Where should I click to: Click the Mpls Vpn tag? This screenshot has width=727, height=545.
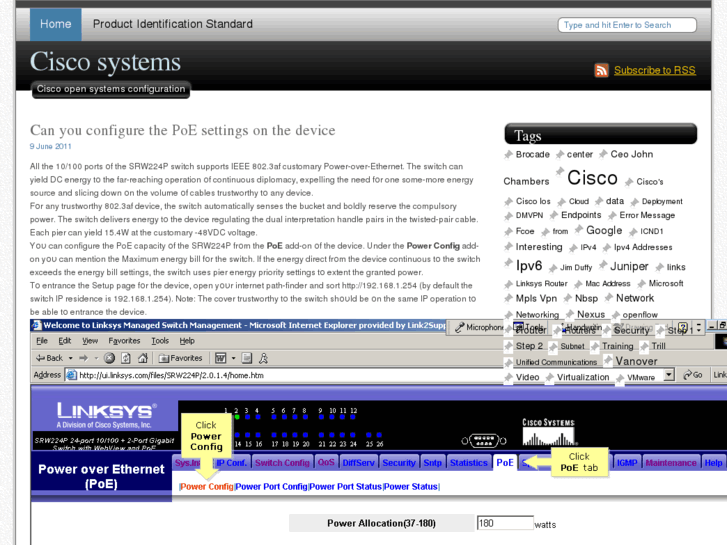point(536,298)
